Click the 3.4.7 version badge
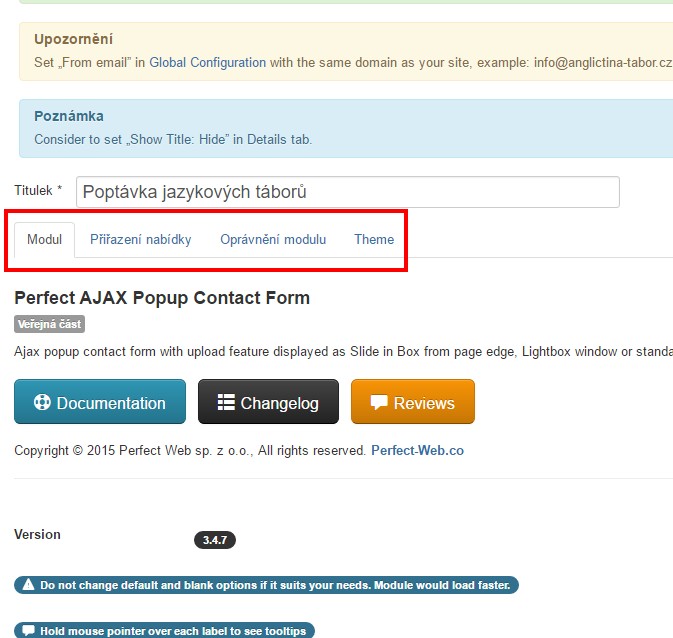 pyautogui.click(x=214, y=540)
